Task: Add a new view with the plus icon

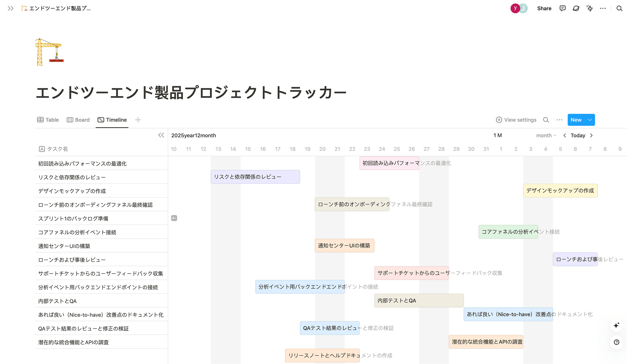Action: (x=138, y=120)
